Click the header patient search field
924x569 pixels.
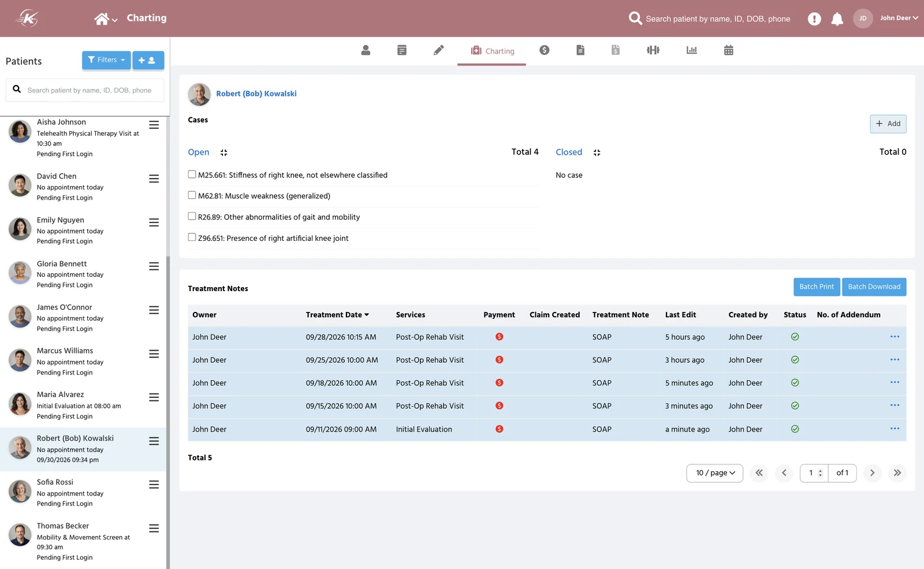tap(718, 19)
